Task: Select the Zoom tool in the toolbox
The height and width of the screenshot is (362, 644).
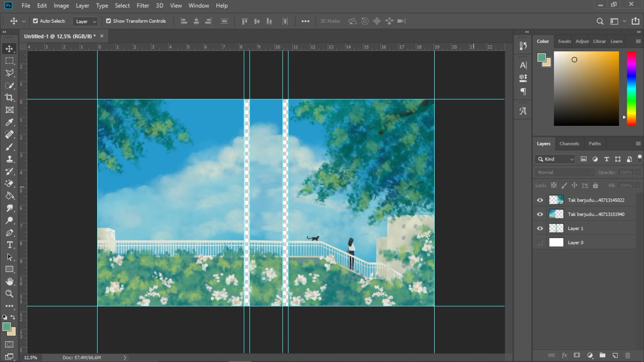Action: 9,294
